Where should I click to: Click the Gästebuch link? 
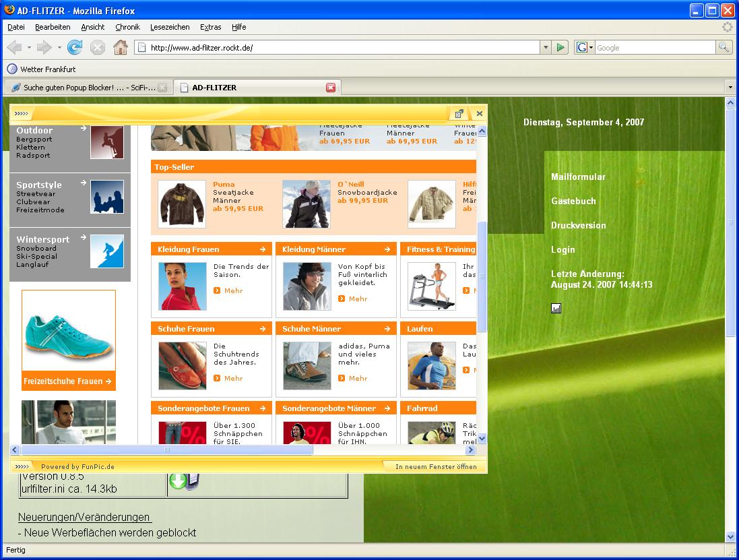[x=573, y=201]
